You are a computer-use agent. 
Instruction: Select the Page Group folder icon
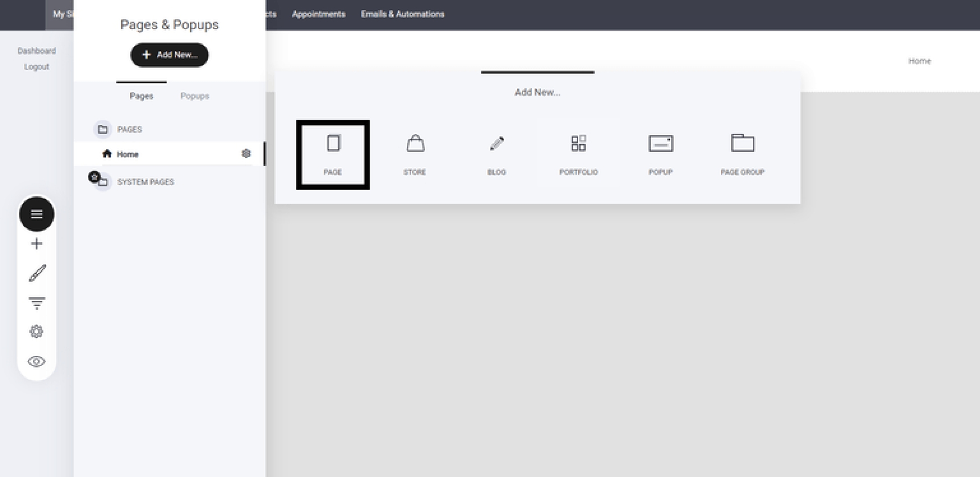pos(742,143)
